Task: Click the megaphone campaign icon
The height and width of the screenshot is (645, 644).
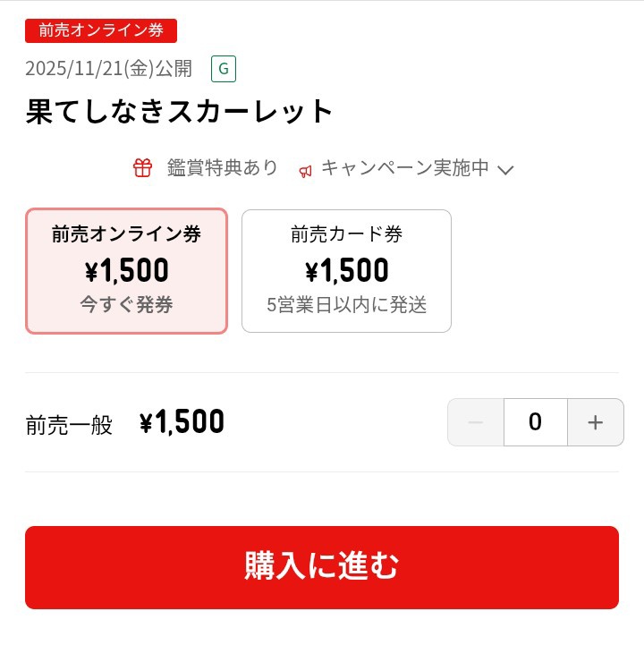Action: click(x=306, y=170)
